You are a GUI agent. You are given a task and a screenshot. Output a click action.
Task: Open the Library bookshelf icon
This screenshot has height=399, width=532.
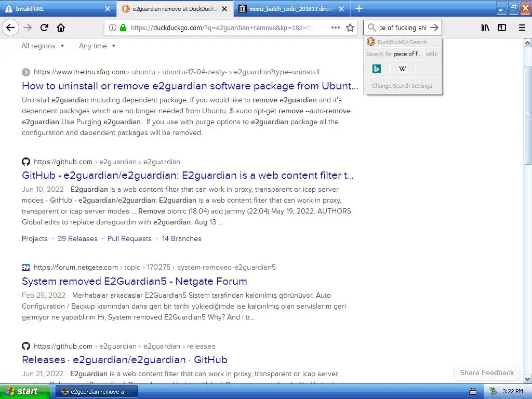tap(486, 28)
